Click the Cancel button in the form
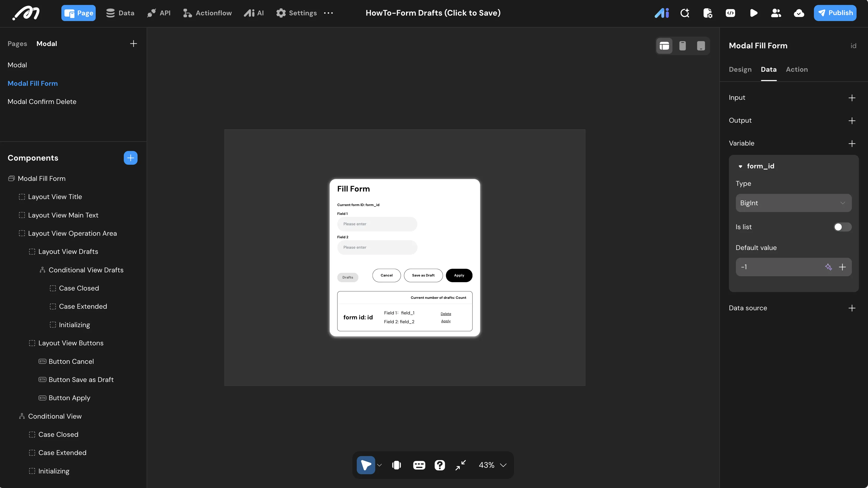Image resolution: width=868 pixels, height=488 pixels. [386, 275]
